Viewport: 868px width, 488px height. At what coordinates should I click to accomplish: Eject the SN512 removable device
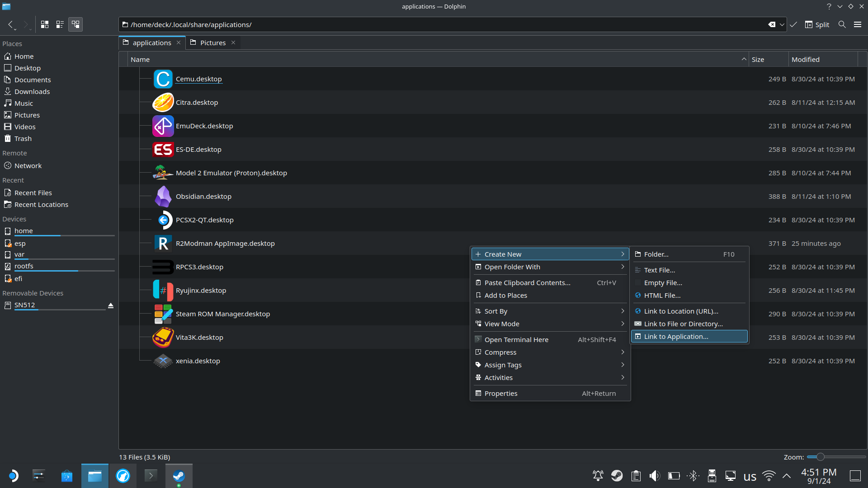(111, 306)
